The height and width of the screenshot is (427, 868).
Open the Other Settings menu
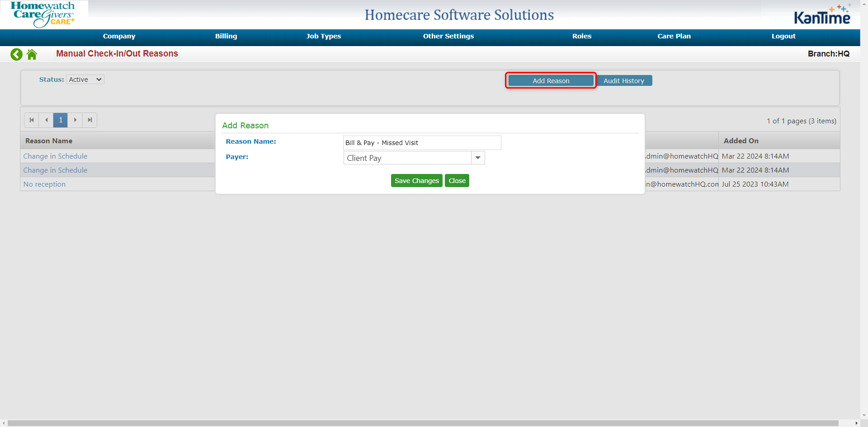[448, 36]
